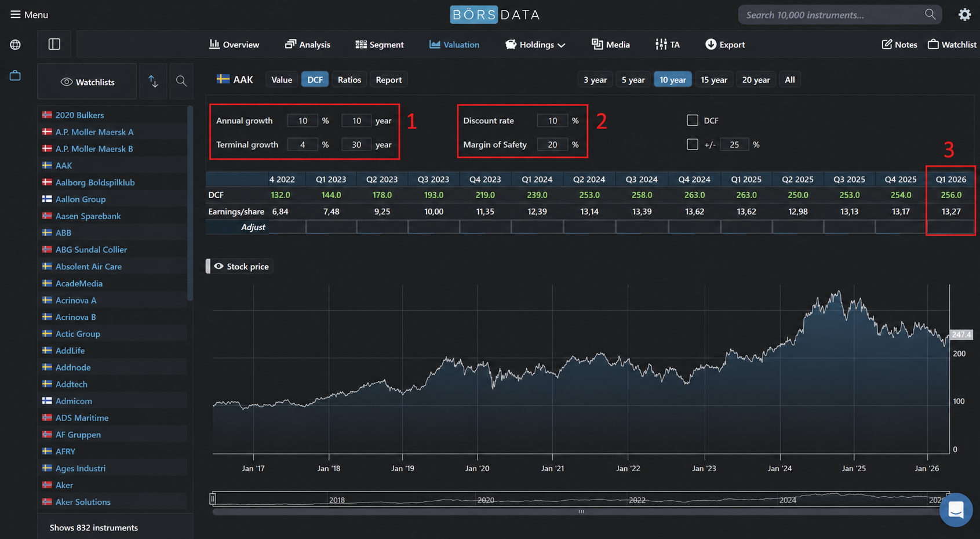Select the Value sub-tab
This screenshot has height=539, width=980.
click(x=282, y=79)
